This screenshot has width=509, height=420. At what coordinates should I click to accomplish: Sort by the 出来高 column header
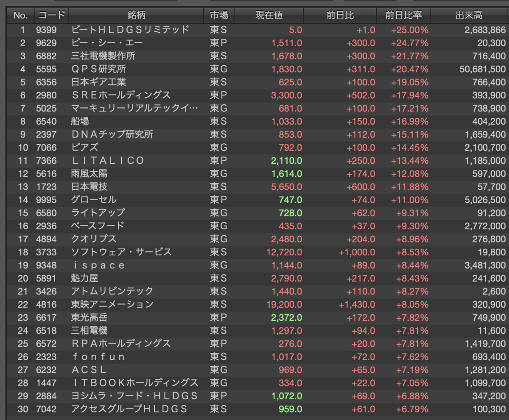point(469,16)
